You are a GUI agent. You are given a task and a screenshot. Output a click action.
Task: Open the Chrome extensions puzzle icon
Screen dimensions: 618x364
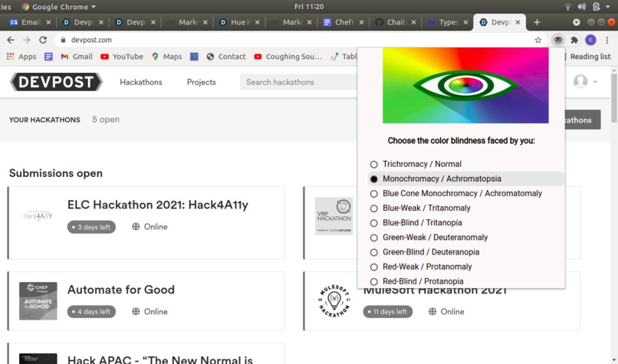click(x=574, y=40)
